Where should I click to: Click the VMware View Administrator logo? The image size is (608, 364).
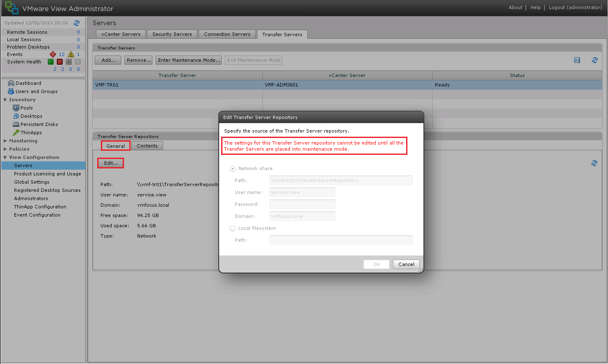click(x=11, y=8)
